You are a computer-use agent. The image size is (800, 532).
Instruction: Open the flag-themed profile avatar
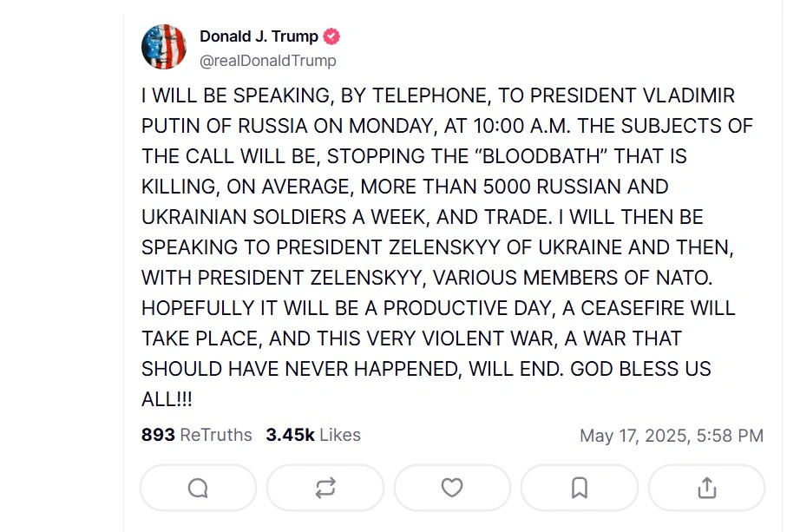click(164, 47)
